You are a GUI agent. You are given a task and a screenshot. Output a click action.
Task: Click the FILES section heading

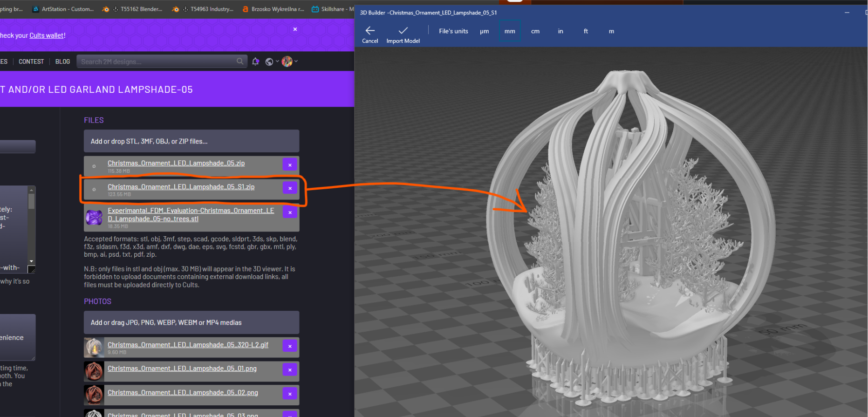[x=94, y=120]
